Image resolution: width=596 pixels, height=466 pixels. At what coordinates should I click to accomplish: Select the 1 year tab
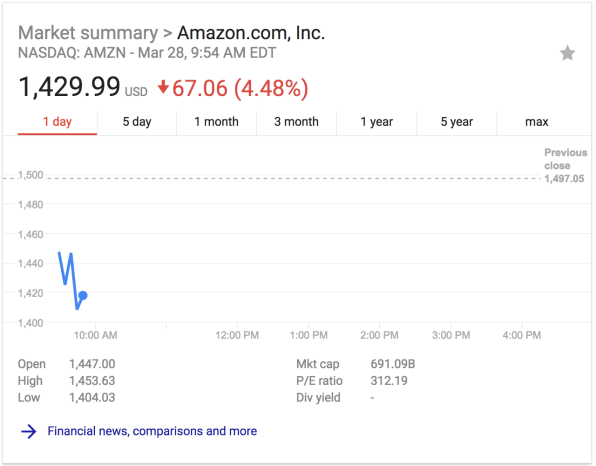(377, 122)
